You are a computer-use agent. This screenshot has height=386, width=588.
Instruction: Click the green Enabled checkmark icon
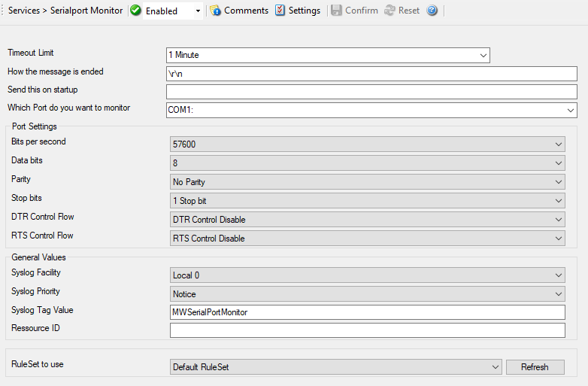136,11
